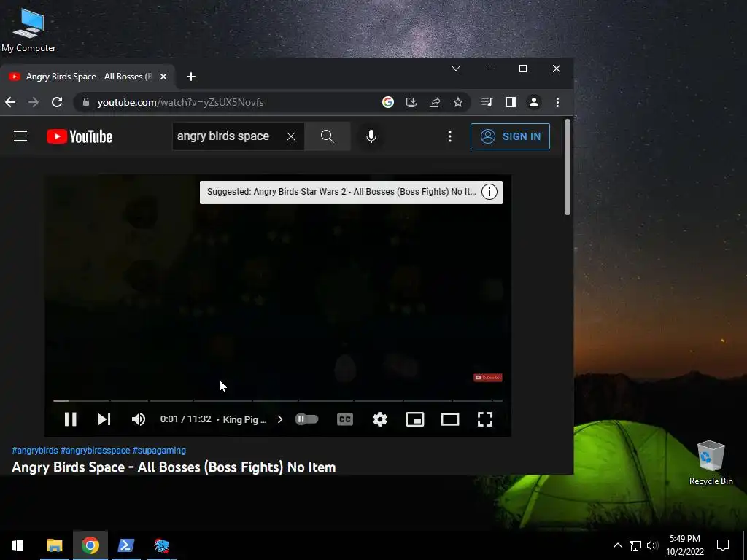Open Chrome tab search dropdown arrow
This screenshot has height=560, width=747.
456,69
